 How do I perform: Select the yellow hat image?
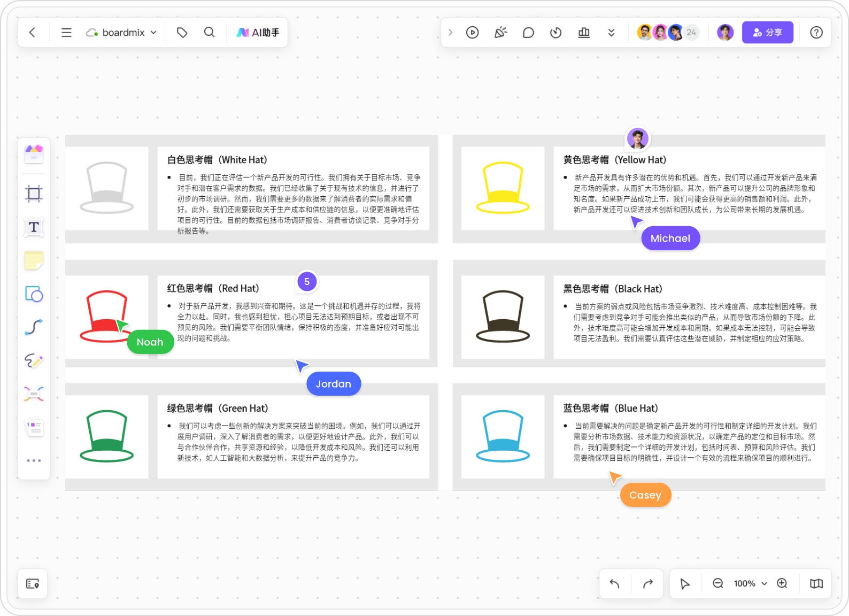point(503,188)
